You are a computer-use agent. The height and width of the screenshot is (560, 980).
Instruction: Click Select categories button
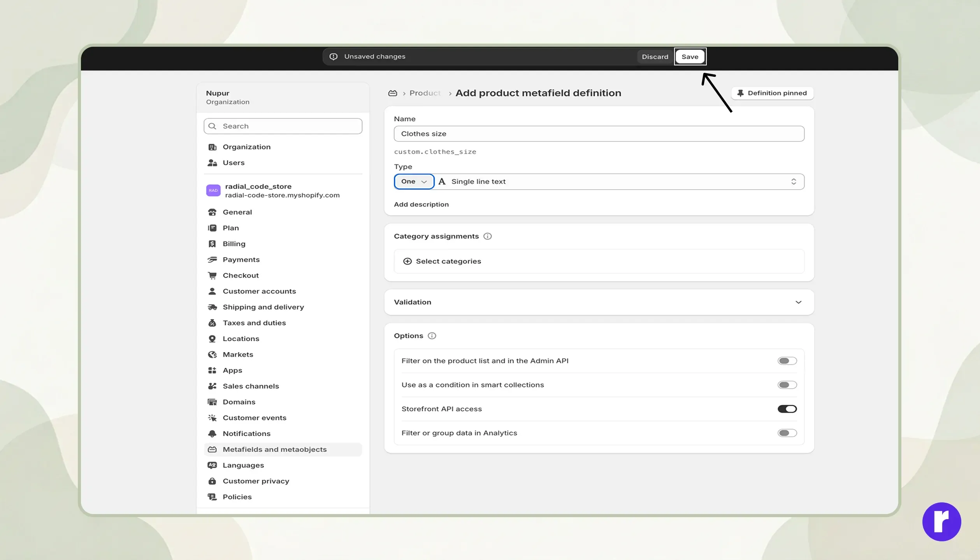tap(599, 261)
